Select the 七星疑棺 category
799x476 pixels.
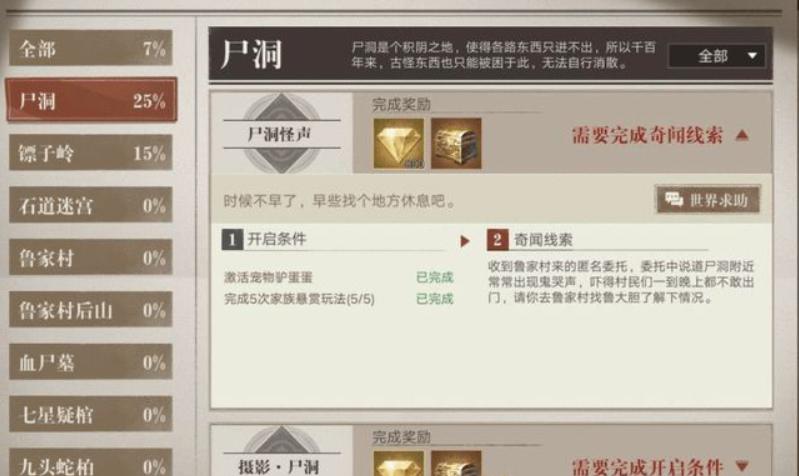tap(91, 414)
